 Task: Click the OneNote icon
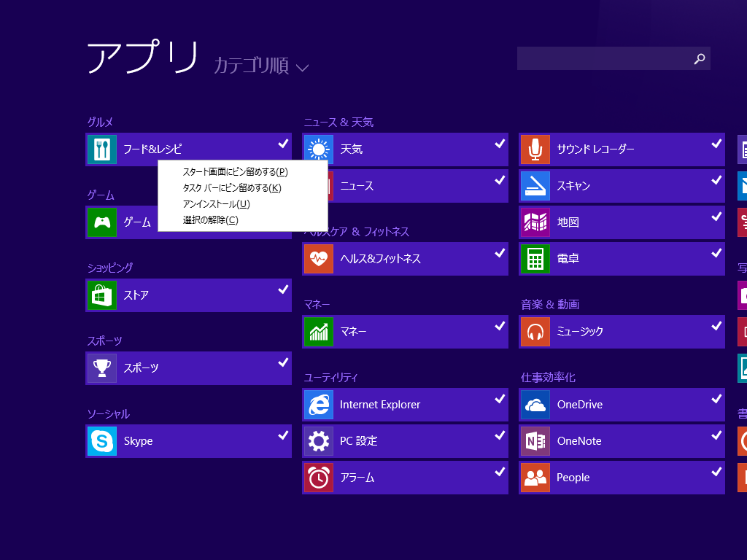coord(535,441)
